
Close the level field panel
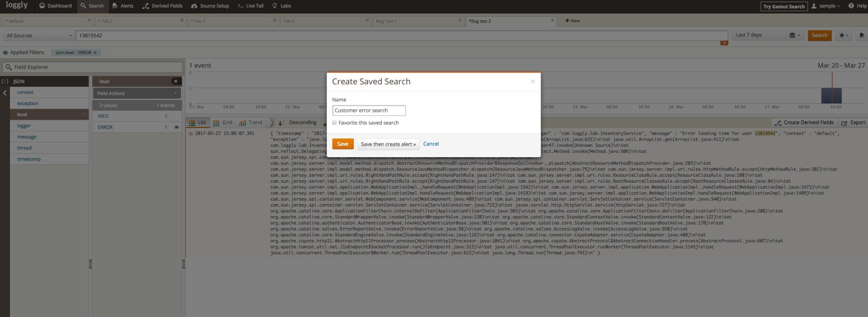click(x=175, y=81)
